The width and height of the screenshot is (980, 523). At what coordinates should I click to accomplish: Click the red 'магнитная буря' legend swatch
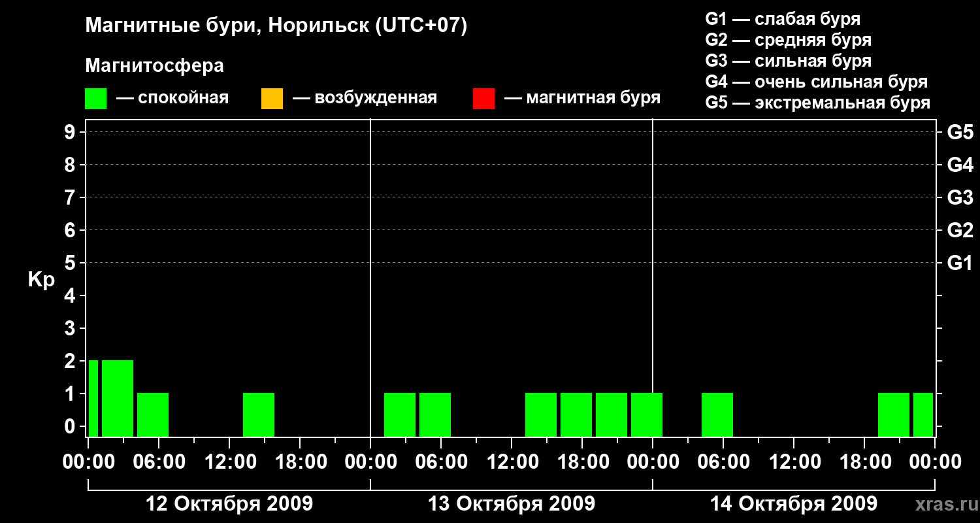[x=483, y=98]
